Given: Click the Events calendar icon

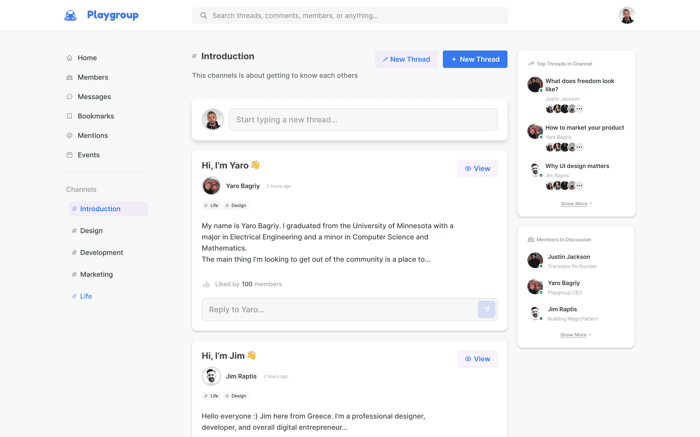Looking at the screenshot, I should (x=69, y=155).
